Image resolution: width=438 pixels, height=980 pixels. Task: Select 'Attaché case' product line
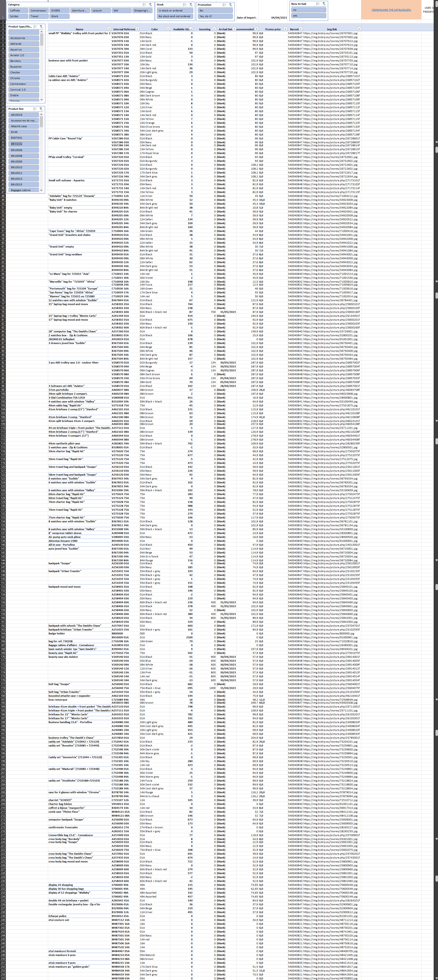[x=24, y=126]
